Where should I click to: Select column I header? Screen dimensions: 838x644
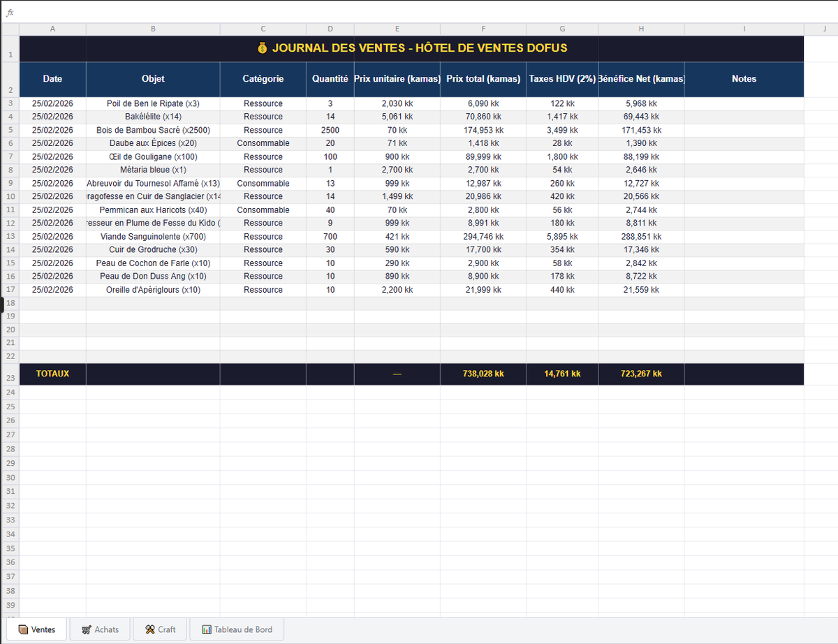coord(744,29)
